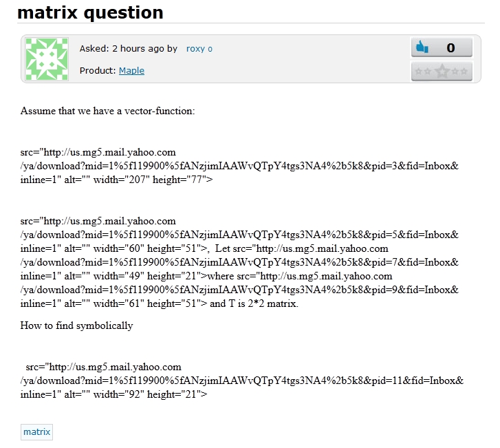Click 'Assume that we have a vector-function' sentence

(108, 110)
